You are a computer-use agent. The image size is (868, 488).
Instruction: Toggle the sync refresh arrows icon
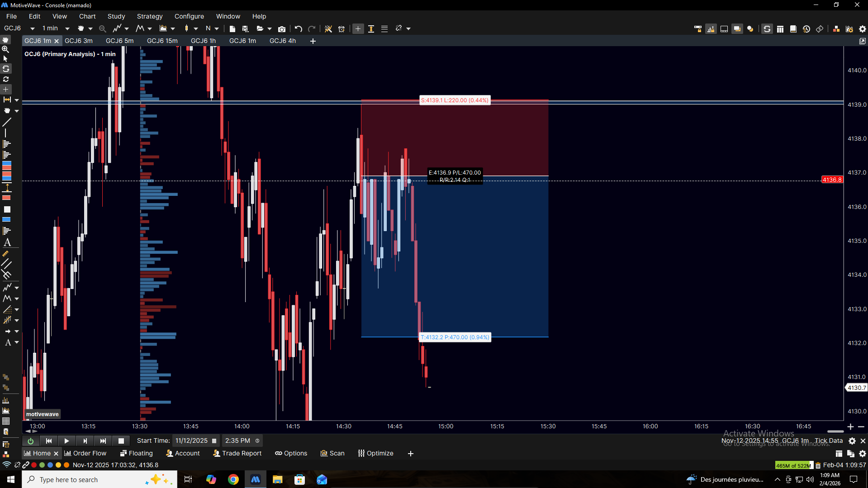tap(767, 29)
